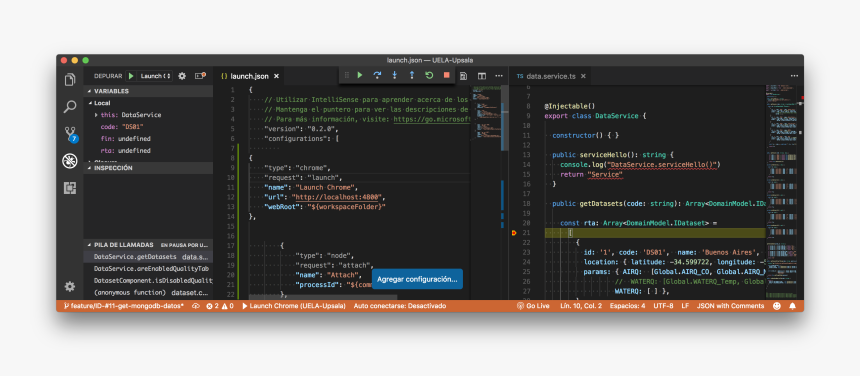
Task: Step over in the debug toolbar
Action: (x=377, y=75)
